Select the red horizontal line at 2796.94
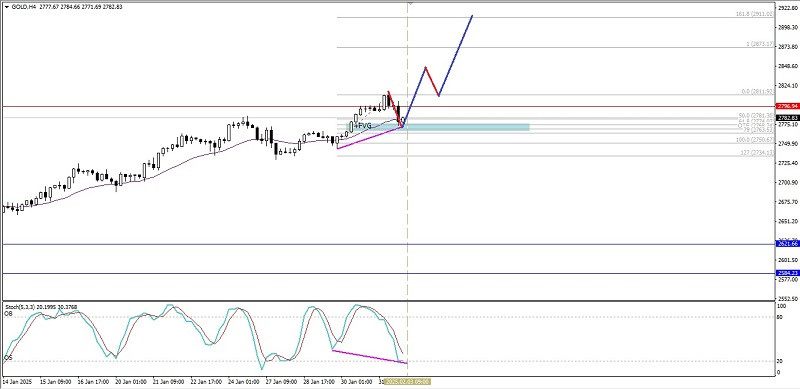Image resolution: width=800 pixels, height=389 pixels. 388,107
